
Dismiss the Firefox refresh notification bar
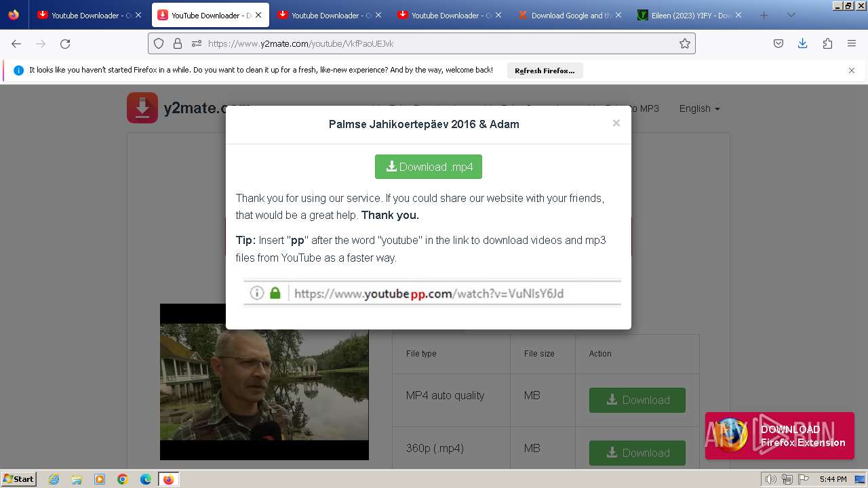[852, 70]
